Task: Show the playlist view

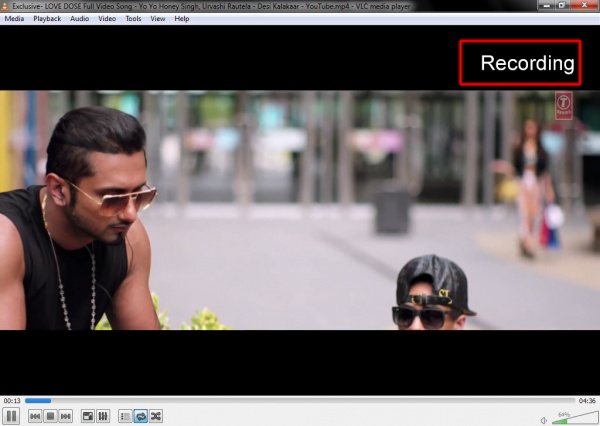Action: pyautogui.click(x=126, y=416)
